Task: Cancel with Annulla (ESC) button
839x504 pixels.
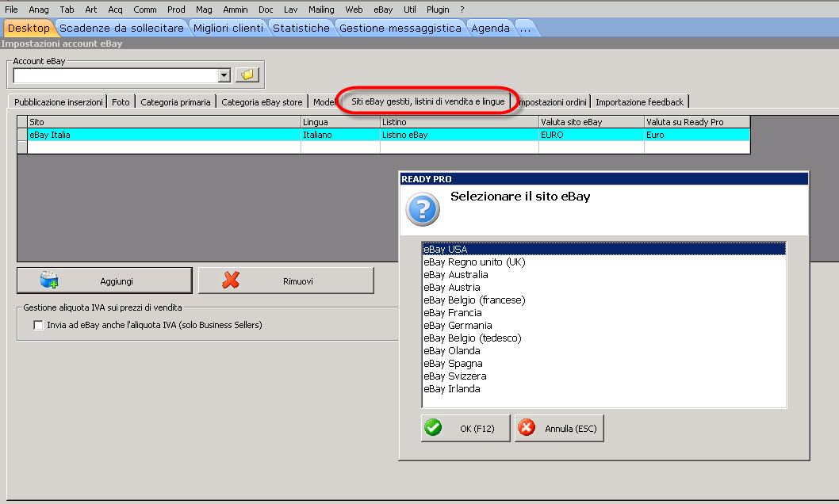Action: (559, 428)
